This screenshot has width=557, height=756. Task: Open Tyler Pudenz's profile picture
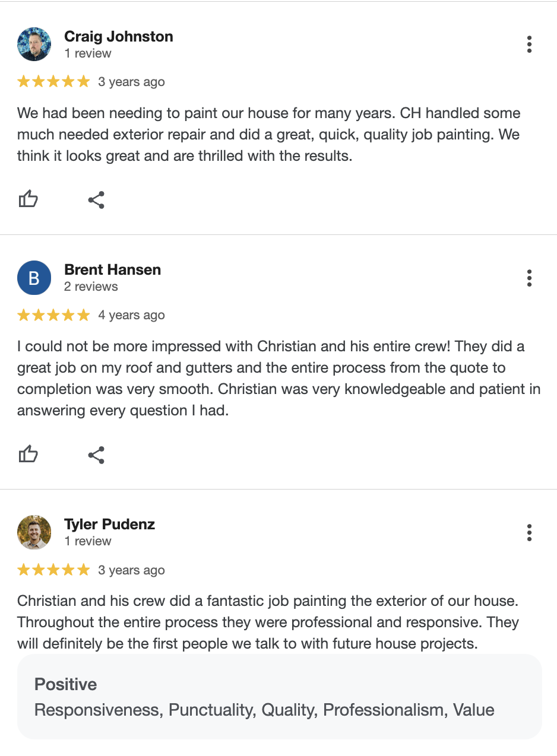[34, 532]
